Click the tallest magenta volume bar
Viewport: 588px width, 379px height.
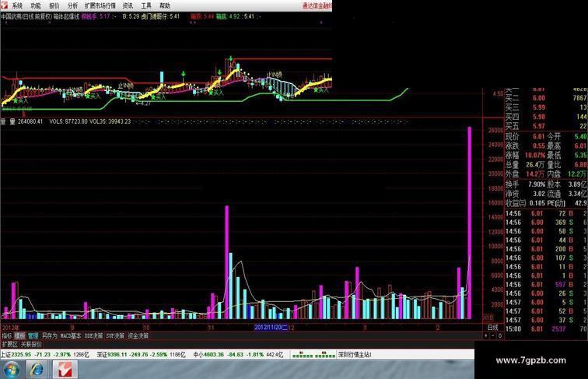470,223
